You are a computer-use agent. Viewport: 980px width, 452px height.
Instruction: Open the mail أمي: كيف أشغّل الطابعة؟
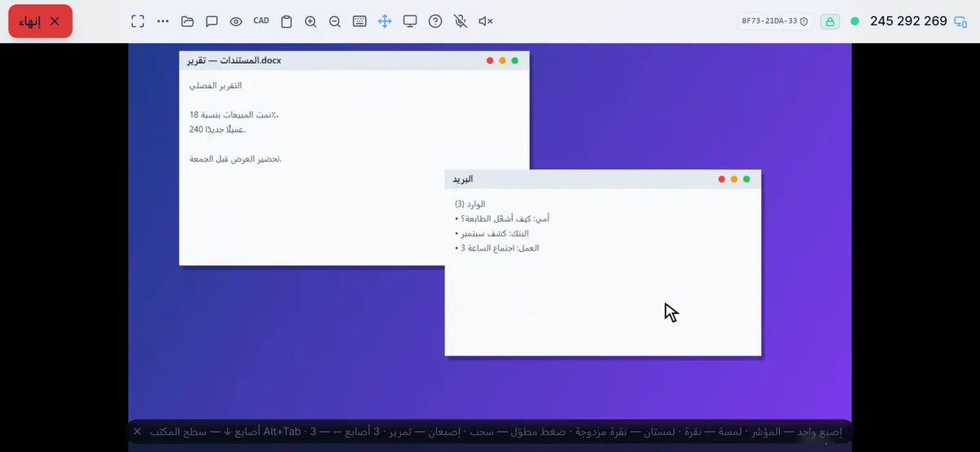pyautogui.click(x=502, y=218)
